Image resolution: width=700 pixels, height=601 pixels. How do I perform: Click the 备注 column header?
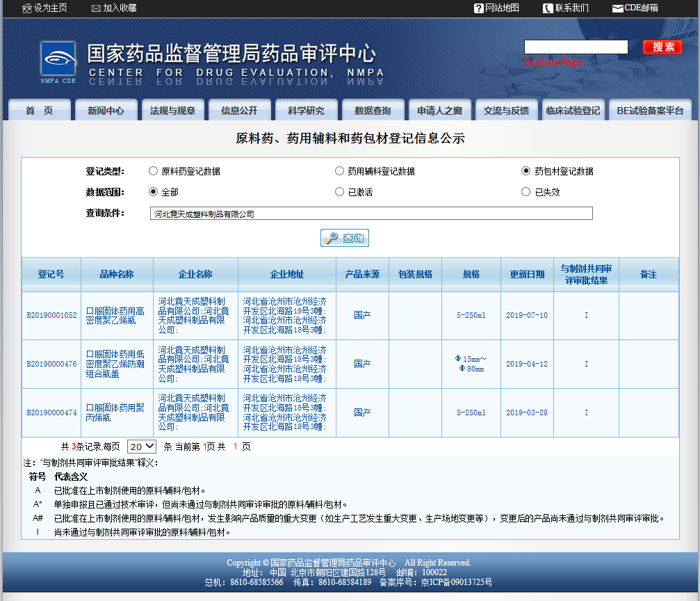649,274
